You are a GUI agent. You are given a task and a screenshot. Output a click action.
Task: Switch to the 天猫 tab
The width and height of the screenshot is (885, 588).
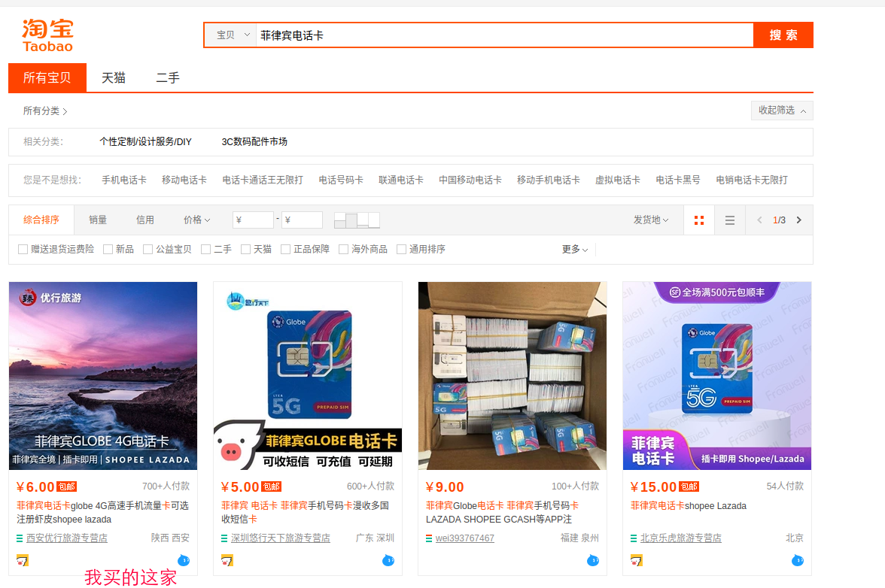pyautogui.click(x=114, y=77)
